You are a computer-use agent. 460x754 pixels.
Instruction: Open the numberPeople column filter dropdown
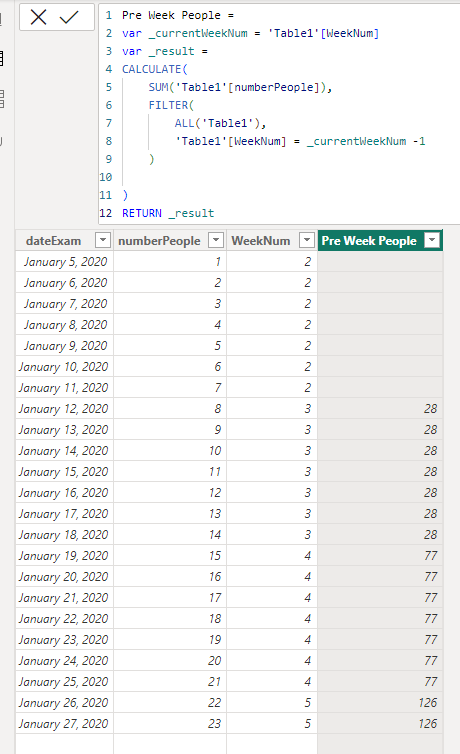(216, 240)
